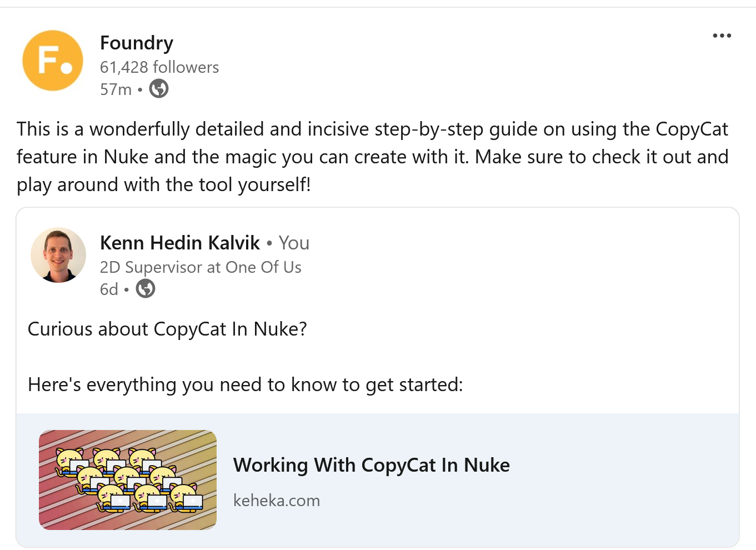The width and height of the screenshot is (756, 550).
Task: Click the 61,428 followers text
Action: coord(159,67)
